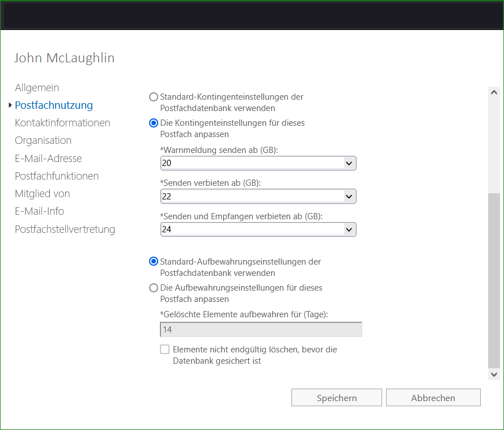This screenshot has height=430, width=504.
Task: Enable 'Die Kontingenteinstellungen für dieses Postfach anpassen'
Action: 153,123
